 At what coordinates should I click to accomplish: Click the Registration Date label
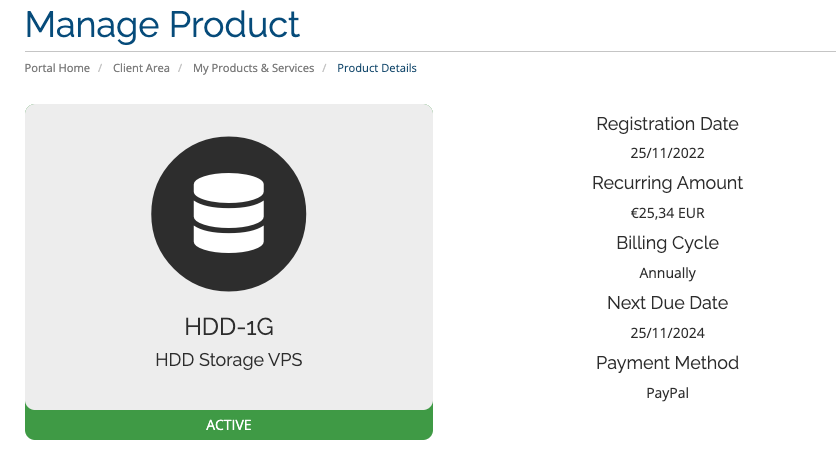pyautogui.click(x=667, y=124)
